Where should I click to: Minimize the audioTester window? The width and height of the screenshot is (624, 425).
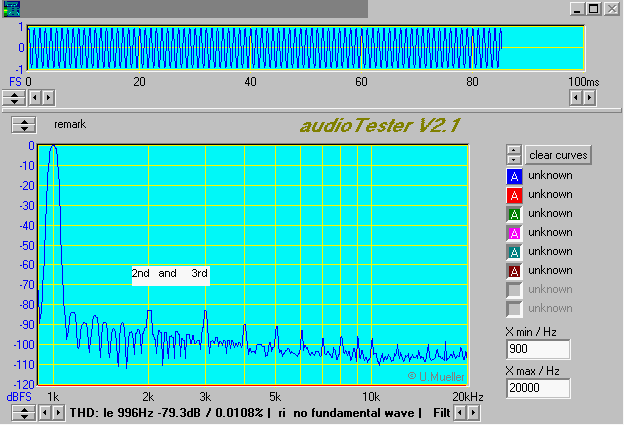[x=577, y=8]
